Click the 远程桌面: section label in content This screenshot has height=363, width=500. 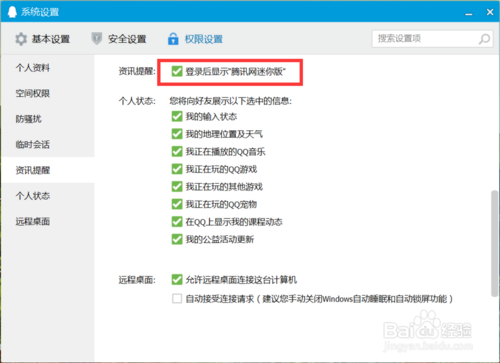click(x=137, y=280)
